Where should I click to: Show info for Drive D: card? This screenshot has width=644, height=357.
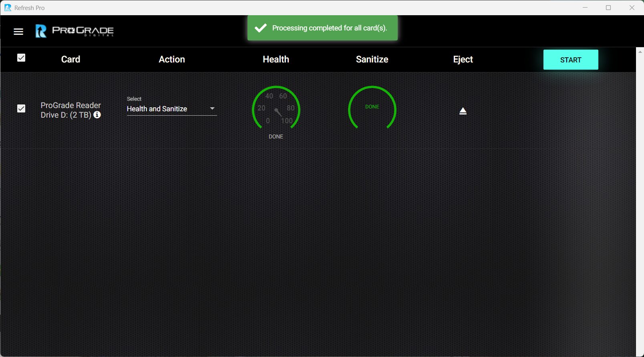97,115
